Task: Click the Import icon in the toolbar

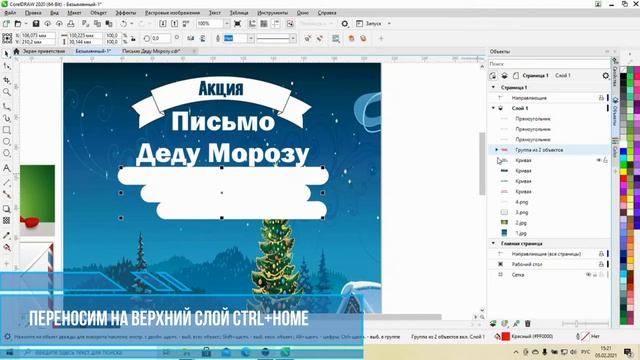Action: (162, 24)
